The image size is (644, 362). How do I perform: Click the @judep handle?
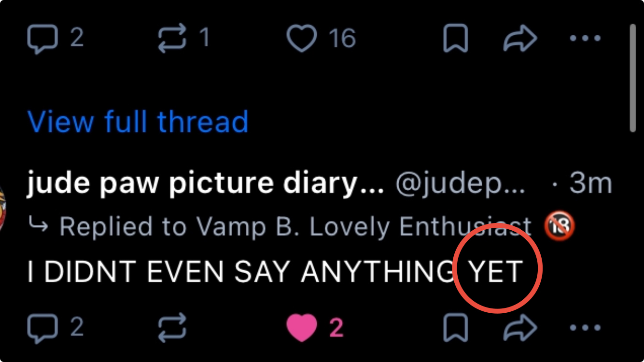tap(460, 184)
